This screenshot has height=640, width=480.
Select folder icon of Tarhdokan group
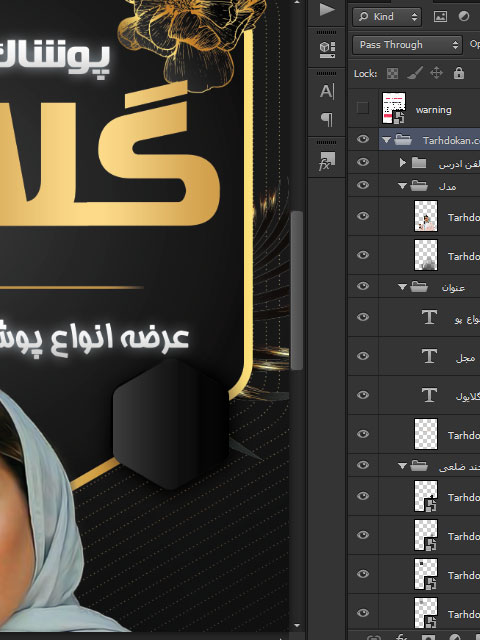tap(403, 140)
